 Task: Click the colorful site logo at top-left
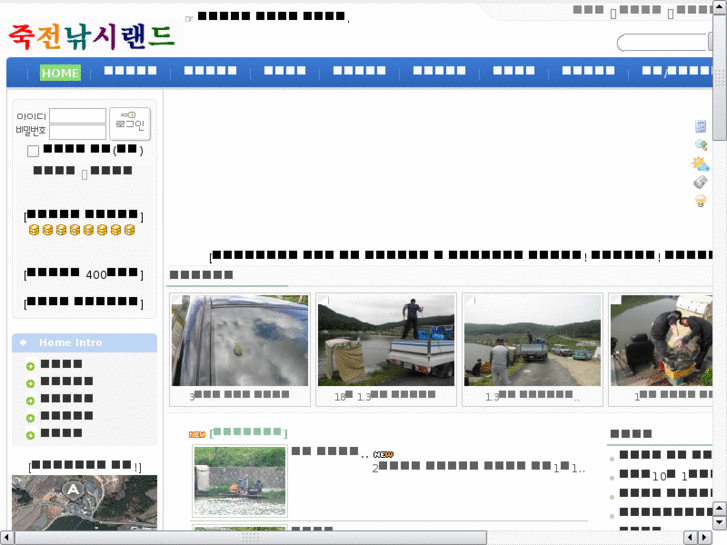tap(91, 37)
